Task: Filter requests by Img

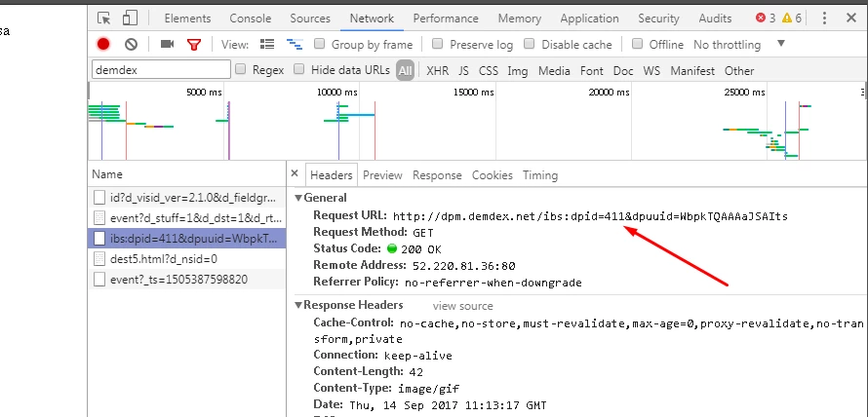Action: coord(517,71)
